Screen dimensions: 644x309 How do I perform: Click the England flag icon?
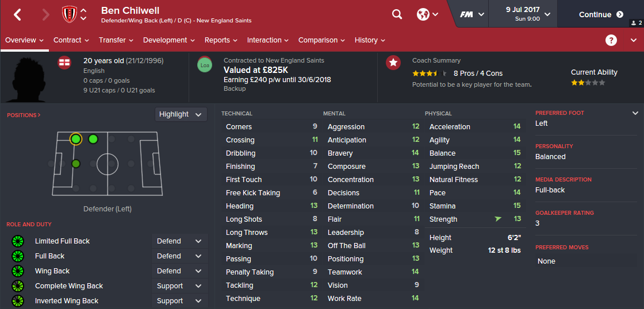(65, 63)
